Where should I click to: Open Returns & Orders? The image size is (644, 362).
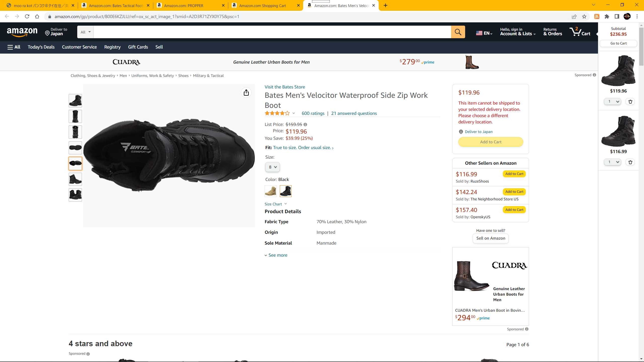point(552,32)
